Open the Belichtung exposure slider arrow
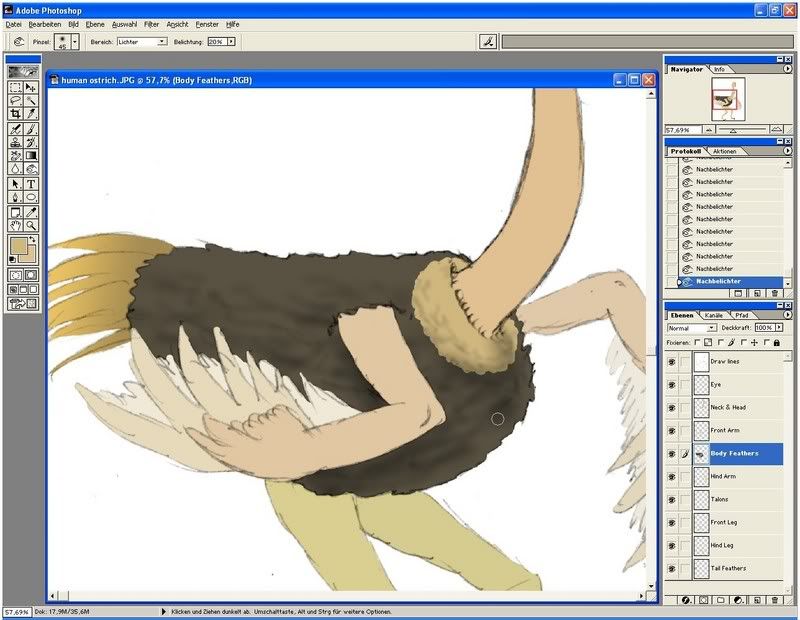Viewport: 800px width, 620px height. pos(231,42)
